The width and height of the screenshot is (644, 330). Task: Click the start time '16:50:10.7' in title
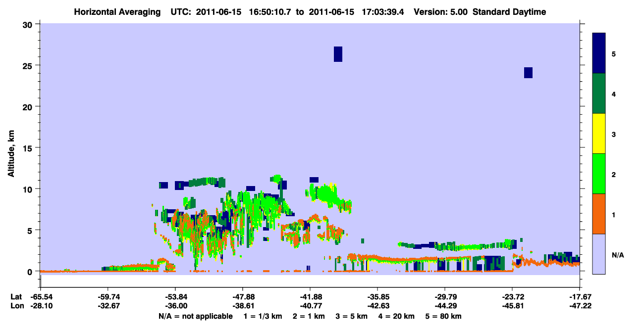coord(271,12)
